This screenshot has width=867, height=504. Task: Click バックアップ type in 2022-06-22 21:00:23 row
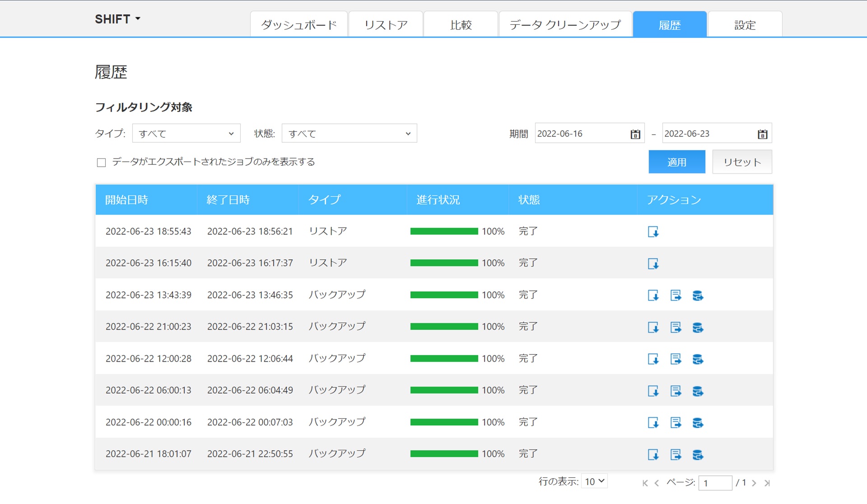coord(337,327)
